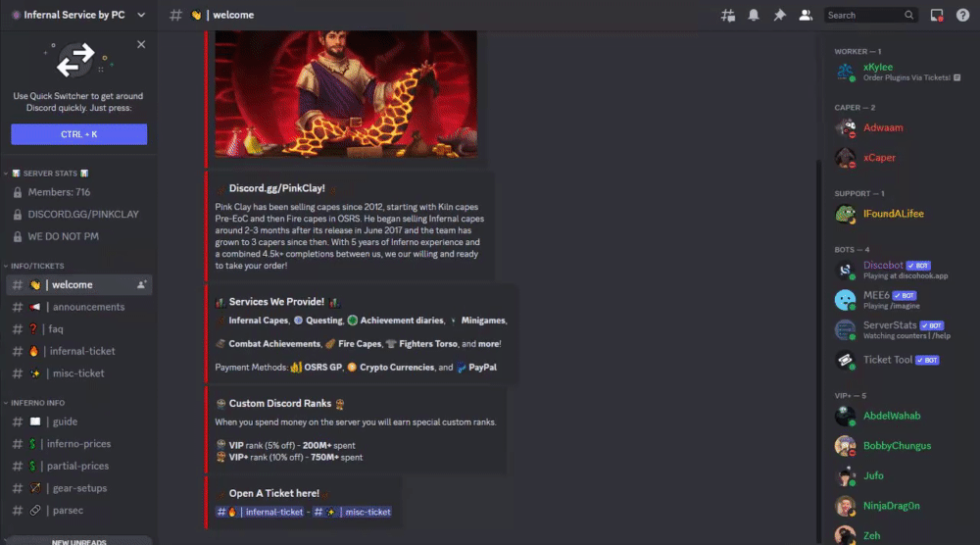980x545 pixels.
Task: Close the Quick Switcher tip
Action: 141,44
